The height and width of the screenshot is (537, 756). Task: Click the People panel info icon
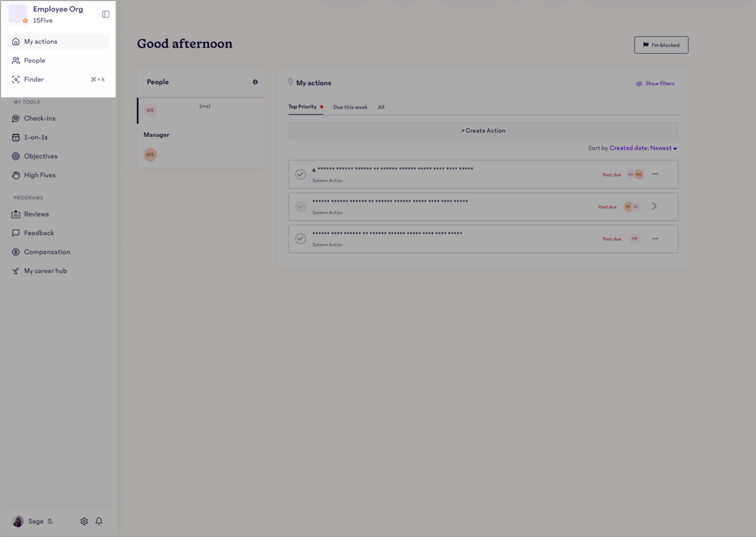coord(255,82)
